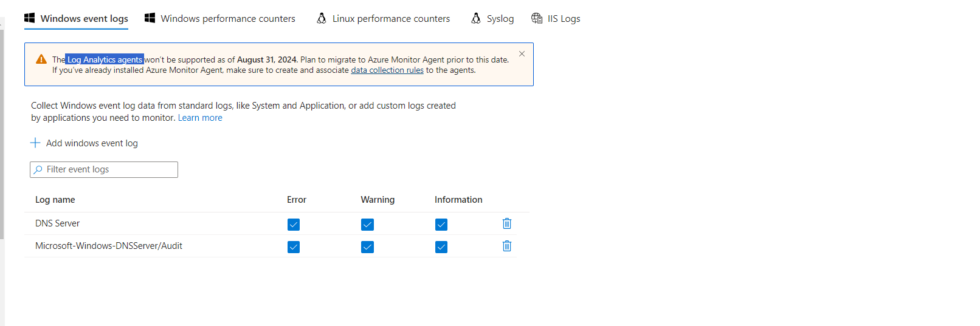Uncheck Error for DNS Server
The image size is (980, 326).
pyautogui.click(x=294, y=225)
